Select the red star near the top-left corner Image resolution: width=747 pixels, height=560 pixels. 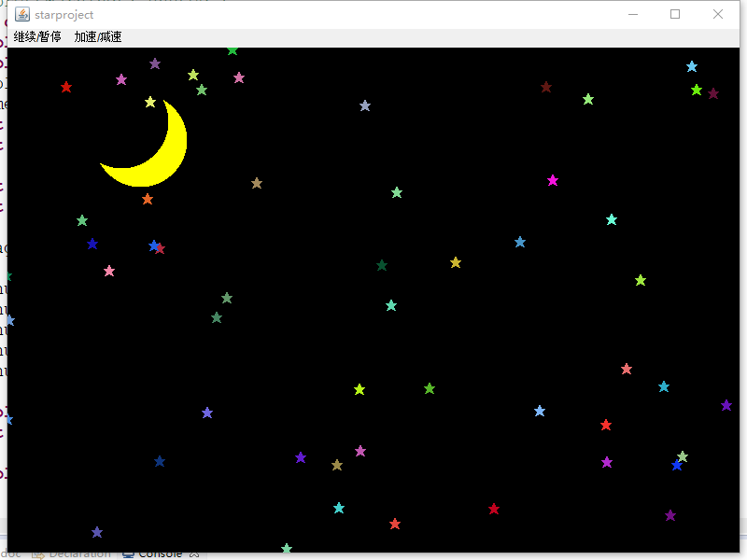(65, 87)
